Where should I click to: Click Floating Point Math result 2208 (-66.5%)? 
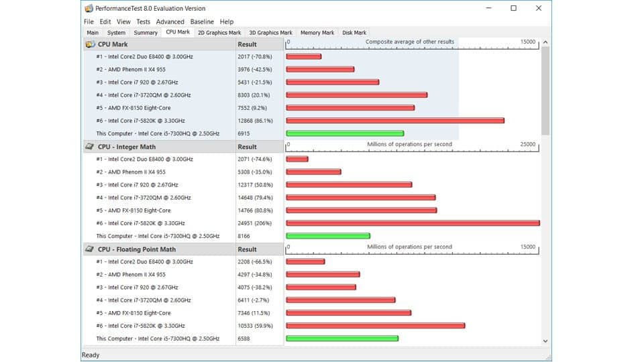(255, 262)
